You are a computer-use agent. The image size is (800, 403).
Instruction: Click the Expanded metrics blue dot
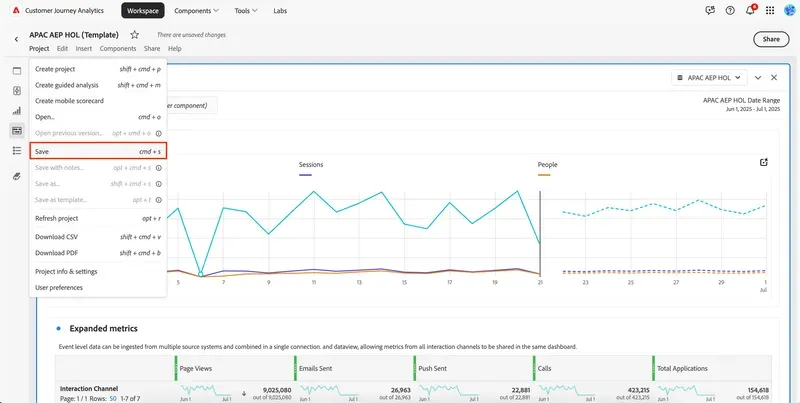pyautogui.click(x=59, y=329)
